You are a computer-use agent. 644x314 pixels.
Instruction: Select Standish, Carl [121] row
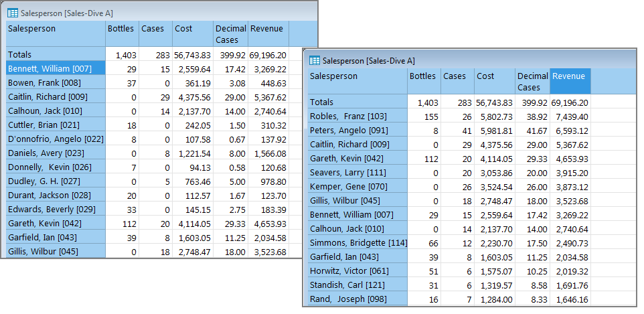pos(357,285)
